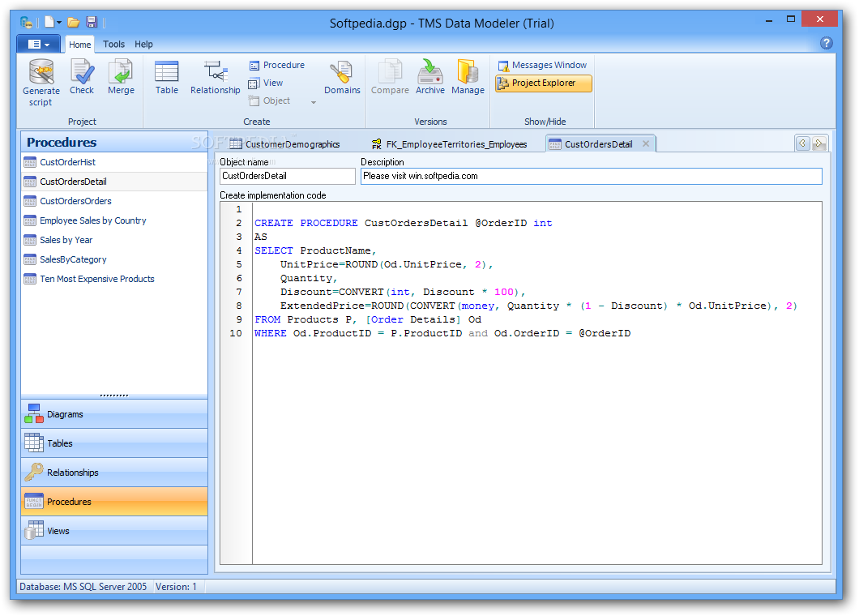Image resolution: width=859 pixels, height=616 pixels.
Task: Click the Object name input field
Action: [288, 176]
